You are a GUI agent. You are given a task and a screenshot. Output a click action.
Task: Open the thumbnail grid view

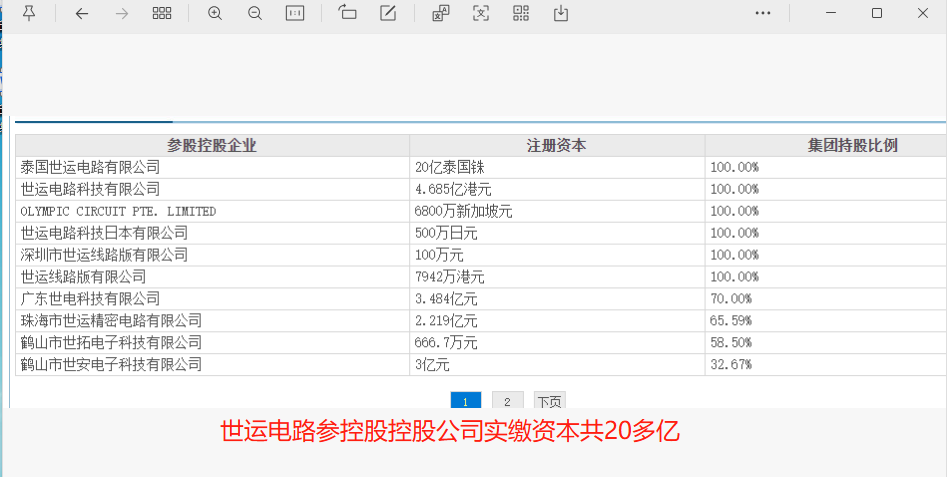(x=162, y=13)
